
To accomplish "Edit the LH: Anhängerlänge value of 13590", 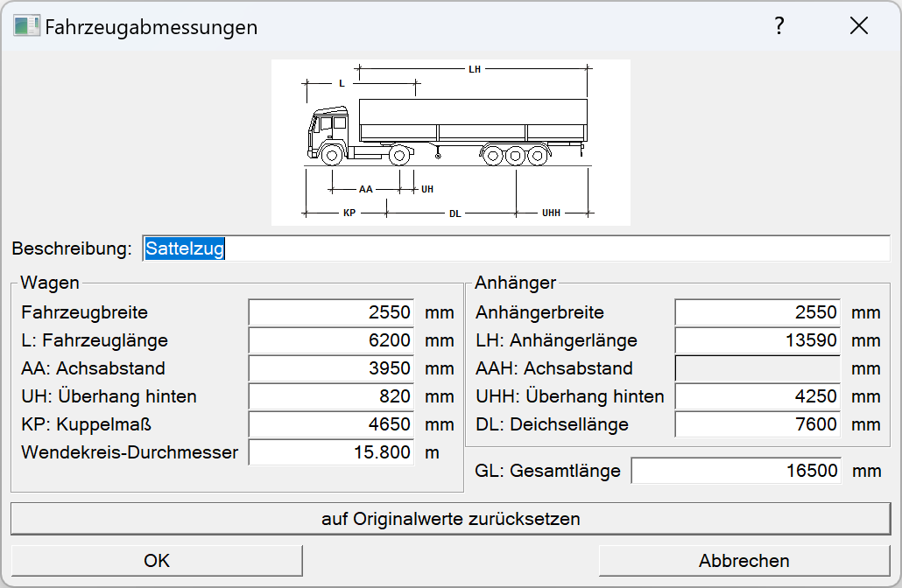I will (756, 340).
